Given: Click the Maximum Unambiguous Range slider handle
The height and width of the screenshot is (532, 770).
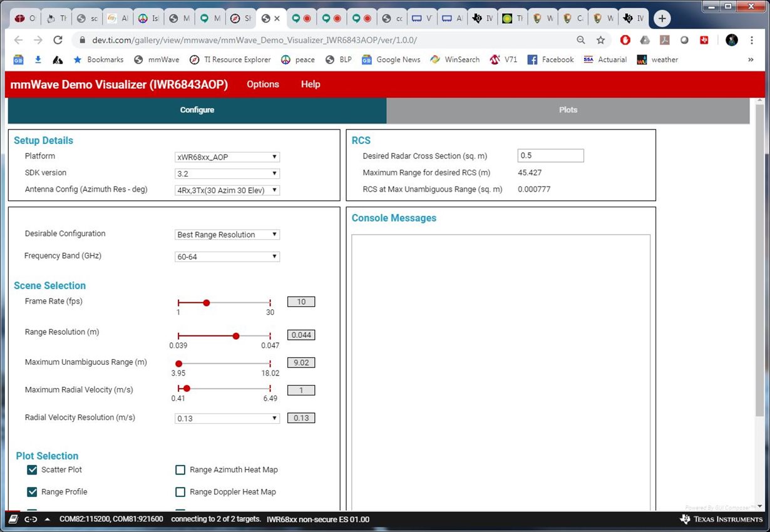Looking at the screenshot, I should tap(179, 364).
